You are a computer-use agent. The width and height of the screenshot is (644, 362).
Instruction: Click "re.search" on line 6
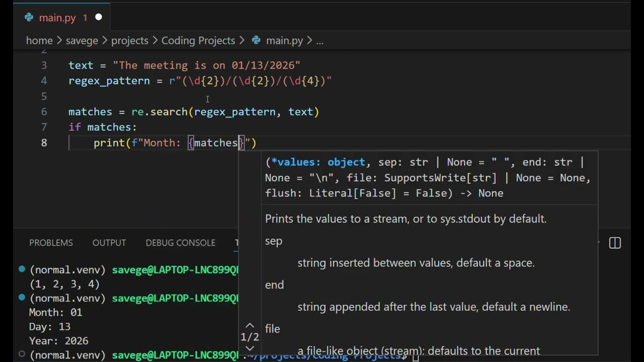tap(160, 112)
